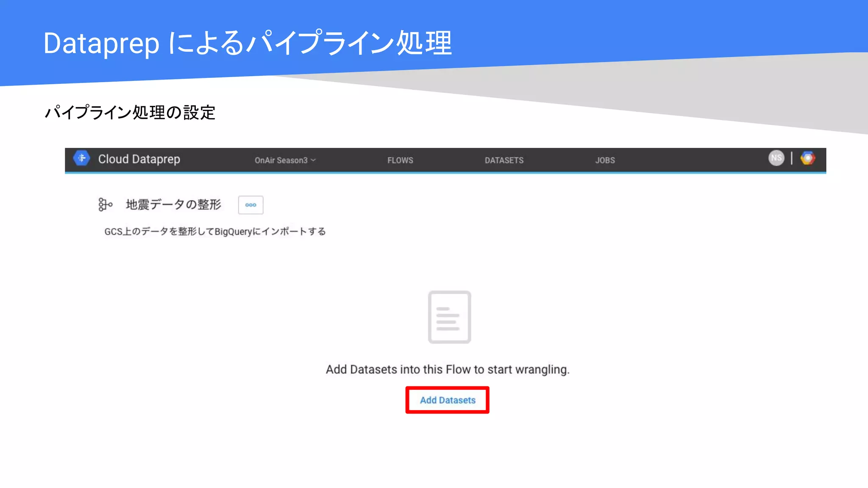This screenshot has height=488, width=868.
Task: Click 'Add Datasets into this Flow' message
Action: pos(448,370)
